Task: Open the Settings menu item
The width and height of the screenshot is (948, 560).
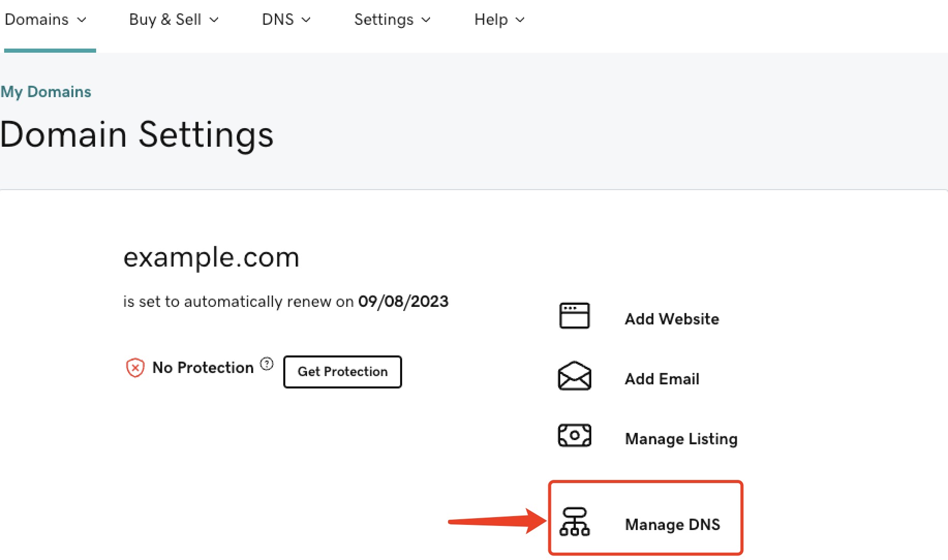Action: pyautogui.click(x=384, y=20)
